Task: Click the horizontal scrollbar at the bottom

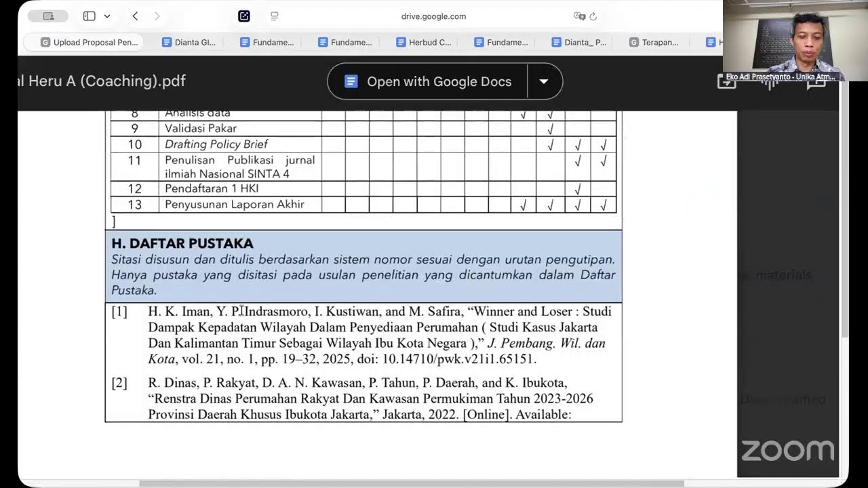Action: [x=412, y=483]
